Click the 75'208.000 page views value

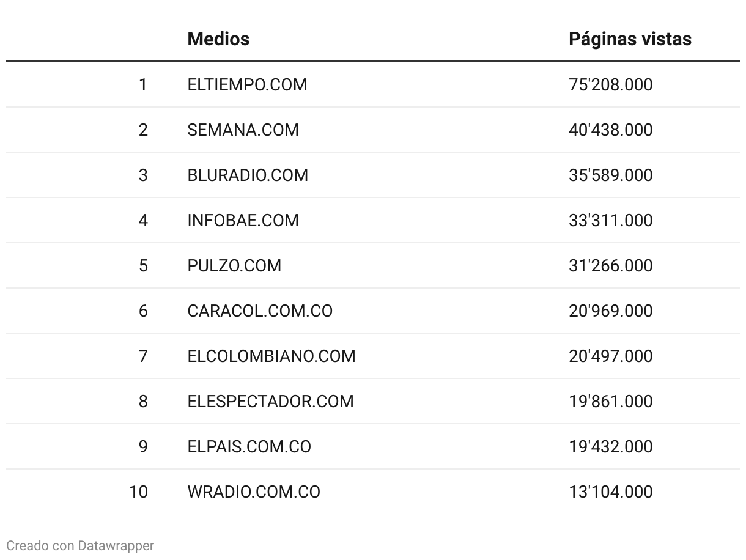click(610, 84)
